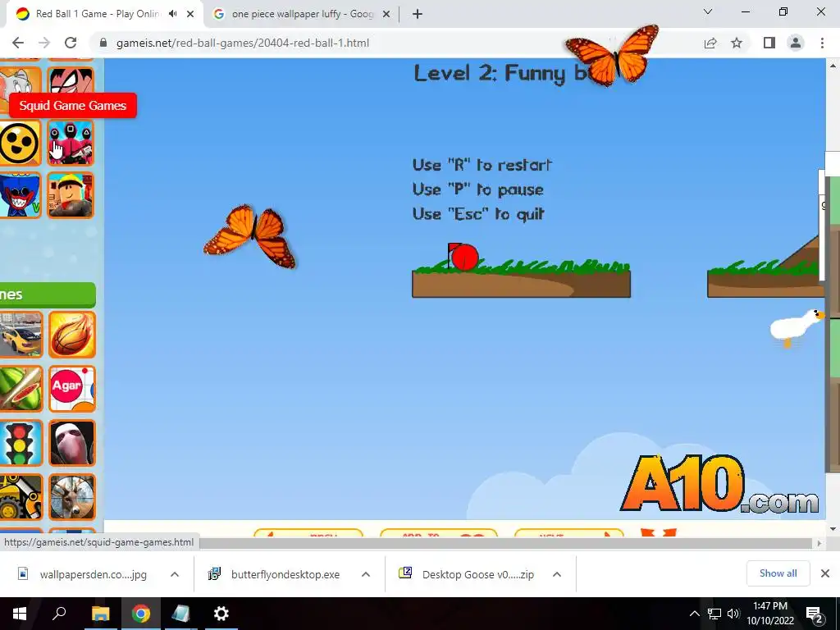Open the yellow taxi car game thumbnail

[x=21, y=335]
